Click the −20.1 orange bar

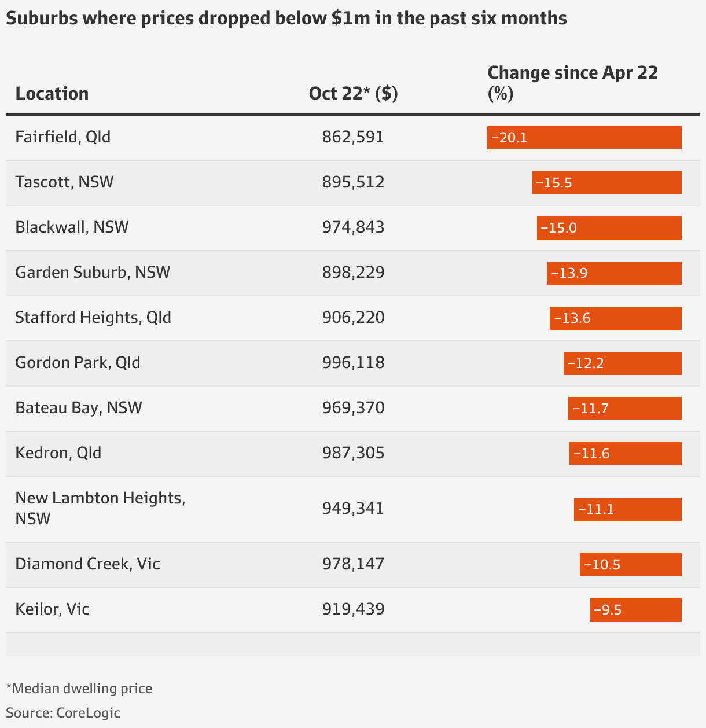click(x=584, y=138)
